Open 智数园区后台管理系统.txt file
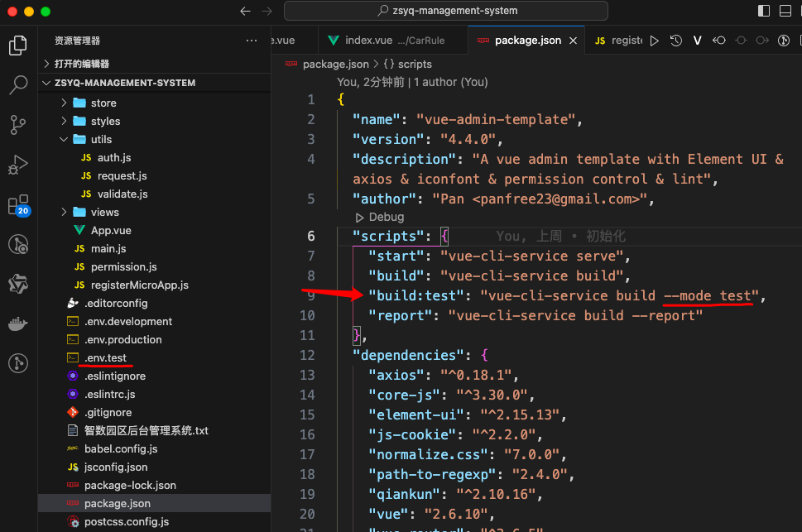802x532 pixels. [x=155, y=431]
